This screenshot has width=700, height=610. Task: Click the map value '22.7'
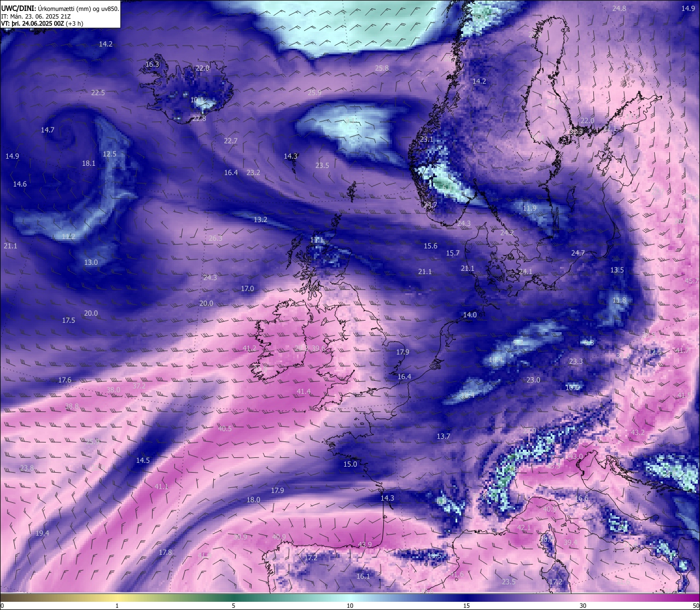click(x=231, y=141)
